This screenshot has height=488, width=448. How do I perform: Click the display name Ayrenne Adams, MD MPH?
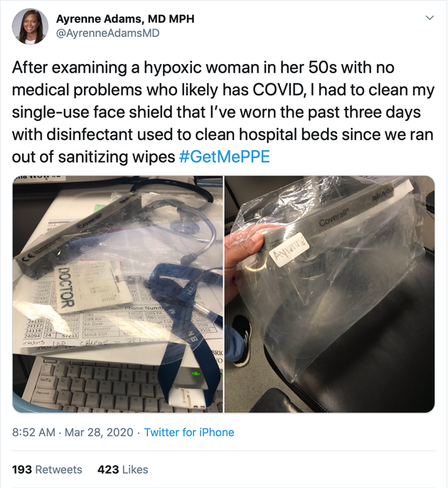click(x=125, y=19)
